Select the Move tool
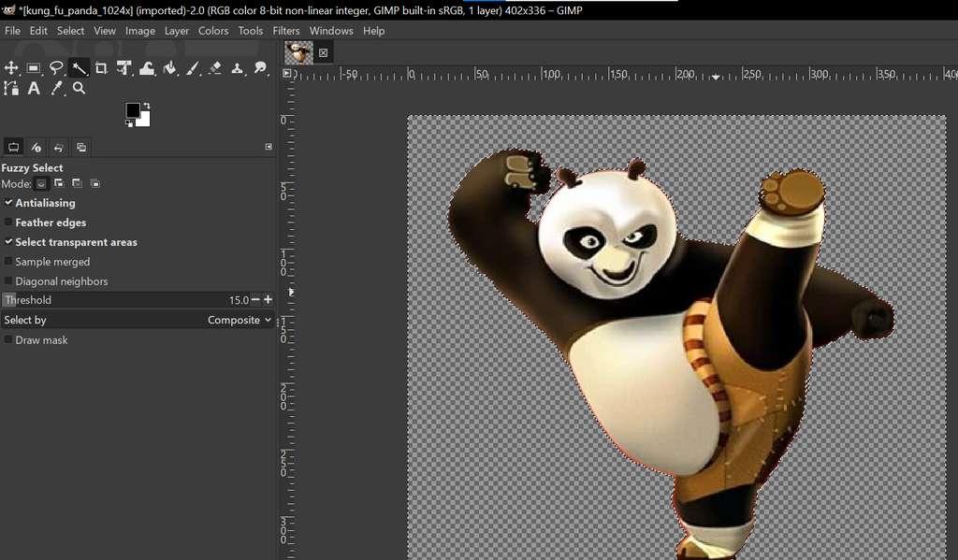 pos(11,68)
